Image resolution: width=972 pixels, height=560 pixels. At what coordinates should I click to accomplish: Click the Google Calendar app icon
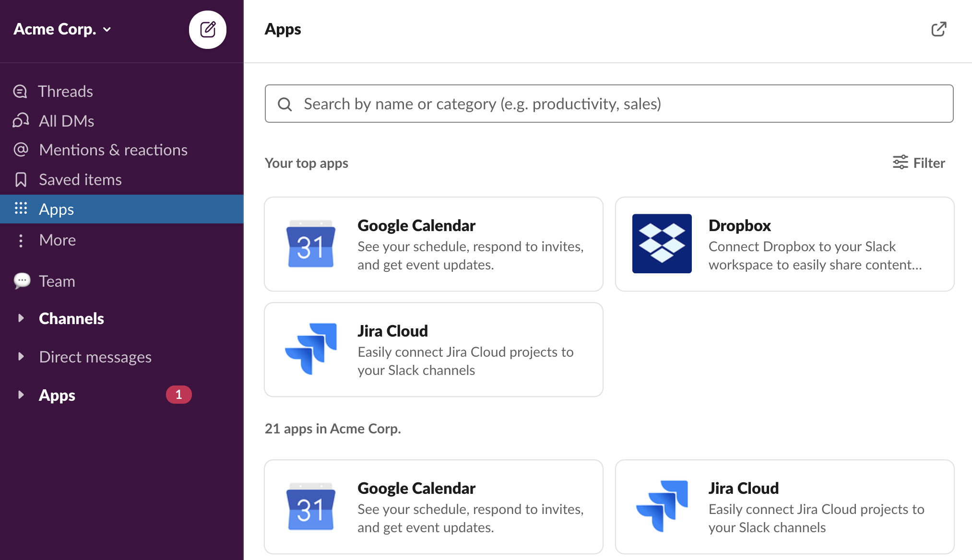[310, 244]
